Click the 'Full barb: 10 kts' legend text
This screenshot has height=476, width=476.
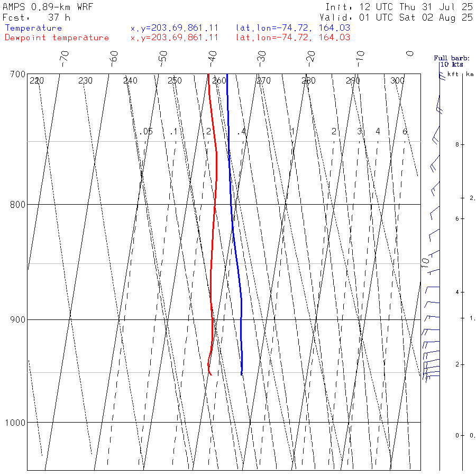pyautogui.click(x=452, y=61)
